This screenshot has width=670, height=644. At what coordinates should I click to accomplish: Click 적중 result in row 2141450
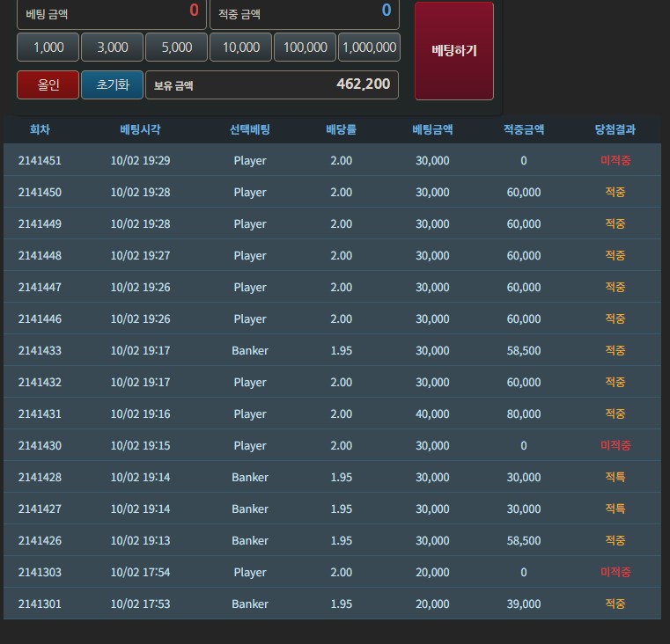[x=615, y=192]
